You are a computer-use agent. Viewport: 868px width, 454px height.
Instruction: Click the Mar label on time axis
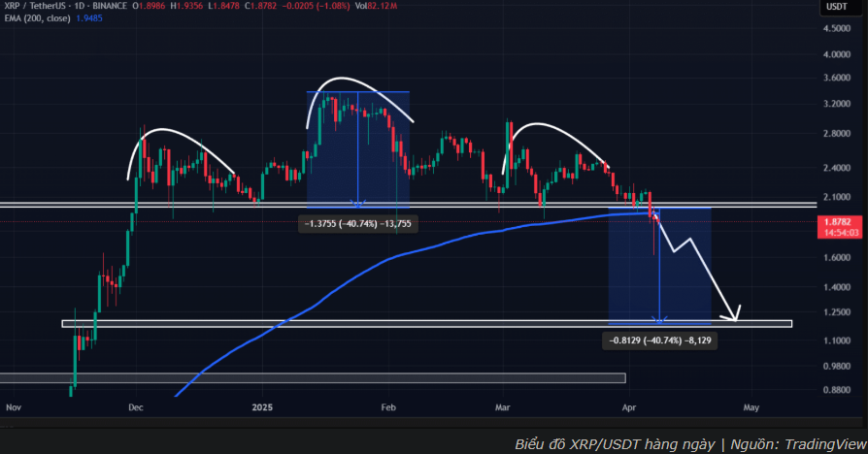pyautogui.click(x=502, y=407)
